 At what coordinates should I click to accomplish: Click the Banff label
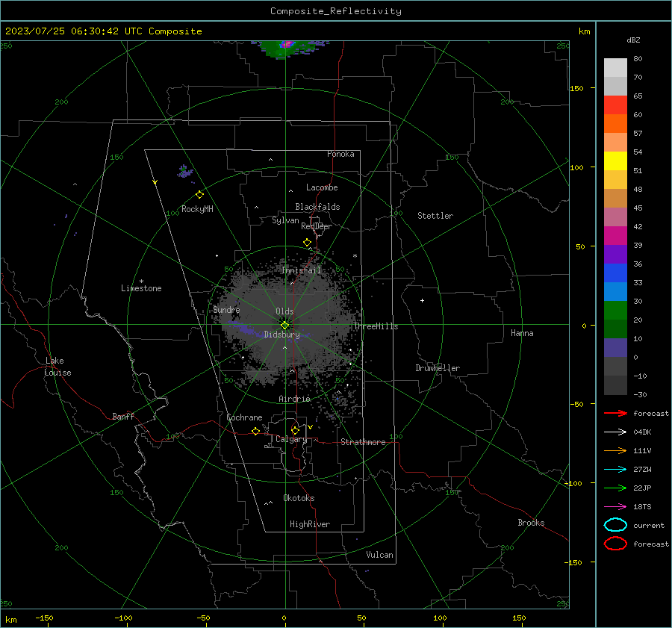[x=123, y=416]
